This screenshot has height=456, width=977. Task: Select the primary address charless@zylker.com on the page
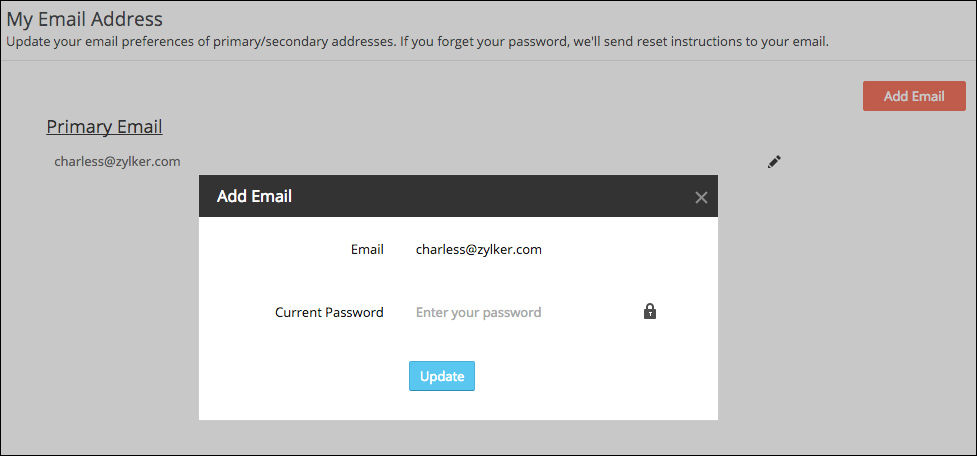point(117,161)
